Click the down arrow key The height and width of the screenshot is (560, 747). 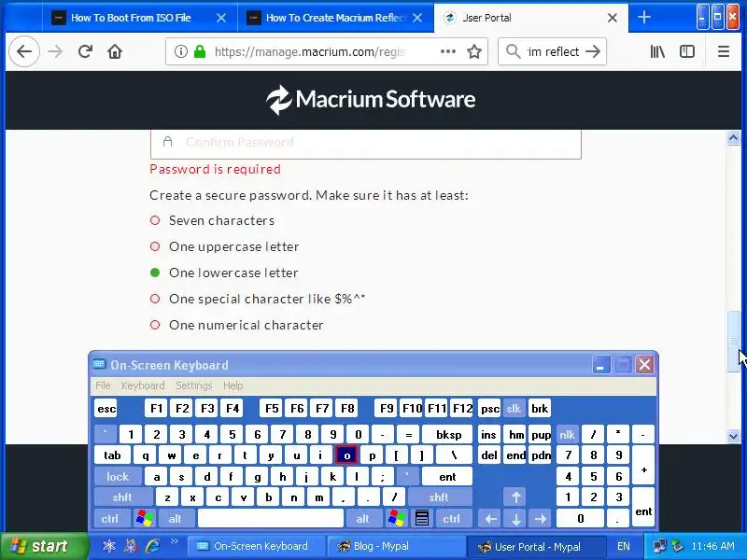click(x=516, y=519)
